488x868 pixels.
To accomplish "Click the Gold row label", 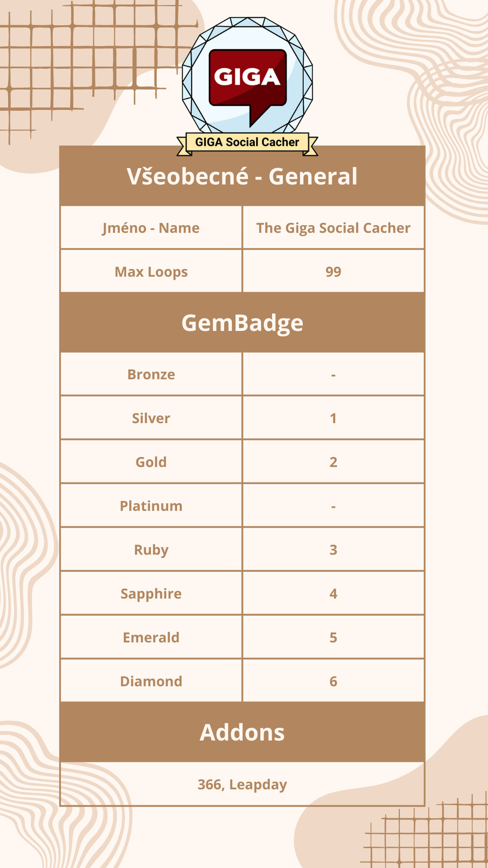I will 151,462.
